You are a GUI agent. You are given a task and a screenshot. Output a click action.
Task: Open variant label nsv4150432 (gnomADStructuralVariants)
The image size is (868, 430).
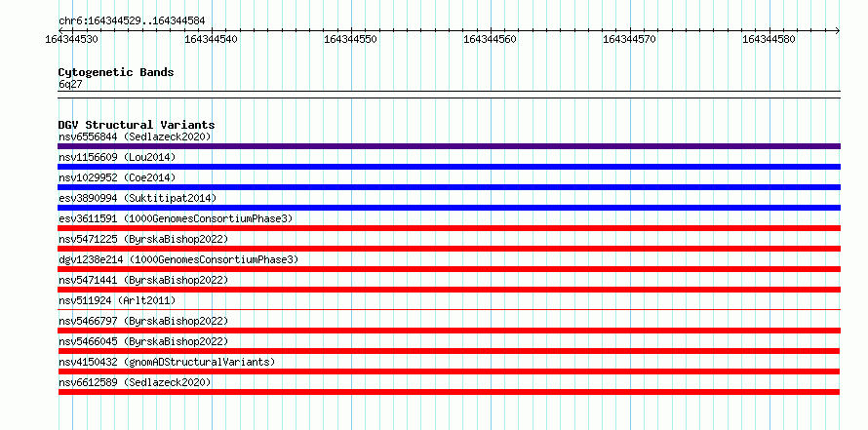[x=167, y=362]
